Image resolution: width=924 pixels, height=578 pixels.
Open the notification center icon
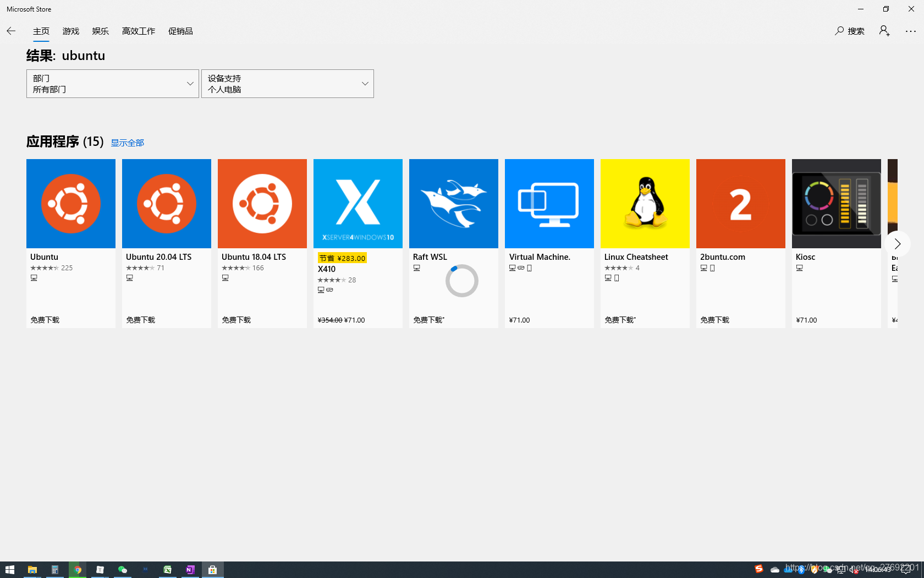coord(906,570)
